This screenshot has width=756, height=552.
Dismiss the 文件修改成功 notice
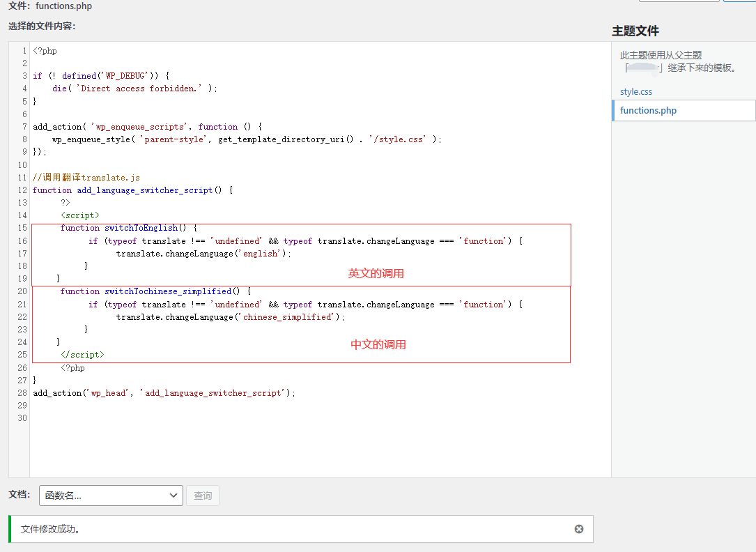(x=578, y=529)
